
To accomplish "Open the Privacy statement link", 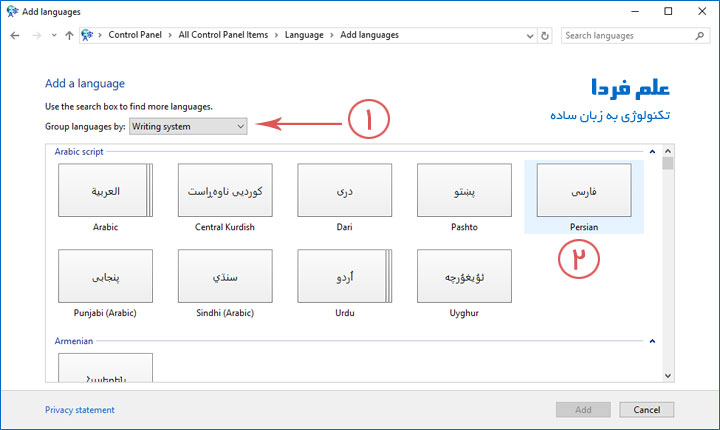I will tap(80, 410).
